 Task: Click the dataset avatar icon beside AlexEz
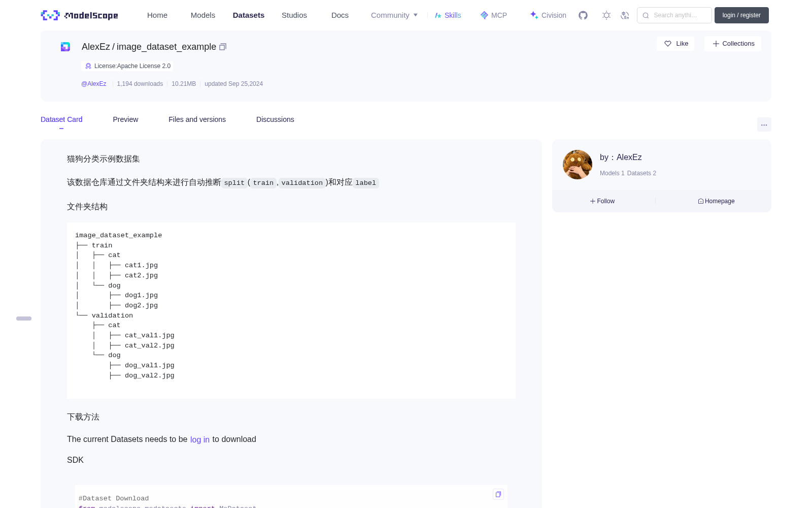point(65,47)
